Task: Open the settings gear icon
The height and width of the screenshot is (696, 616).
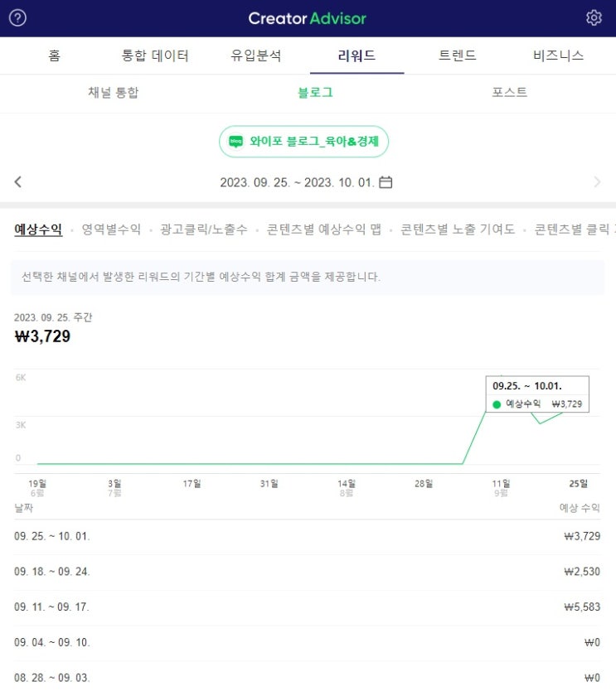Action: (594, 18)
